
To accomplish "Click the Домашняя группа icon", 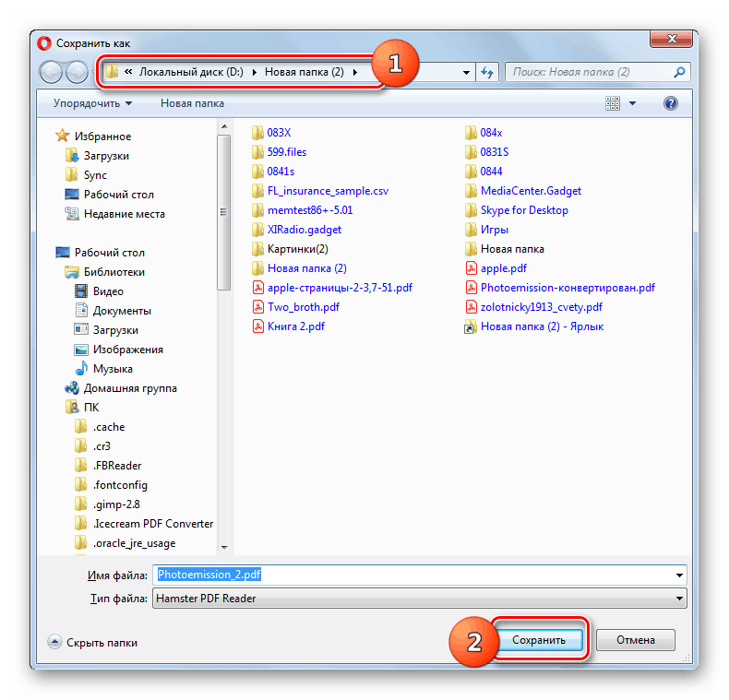I will [72, 388].
